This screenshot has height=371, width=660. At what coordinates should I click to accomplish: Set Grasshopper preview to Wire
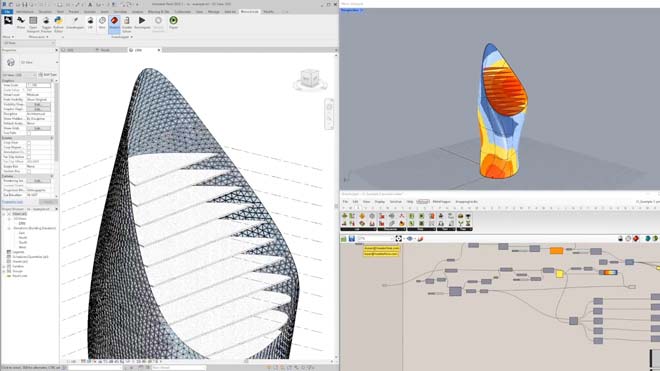(102, 23)
